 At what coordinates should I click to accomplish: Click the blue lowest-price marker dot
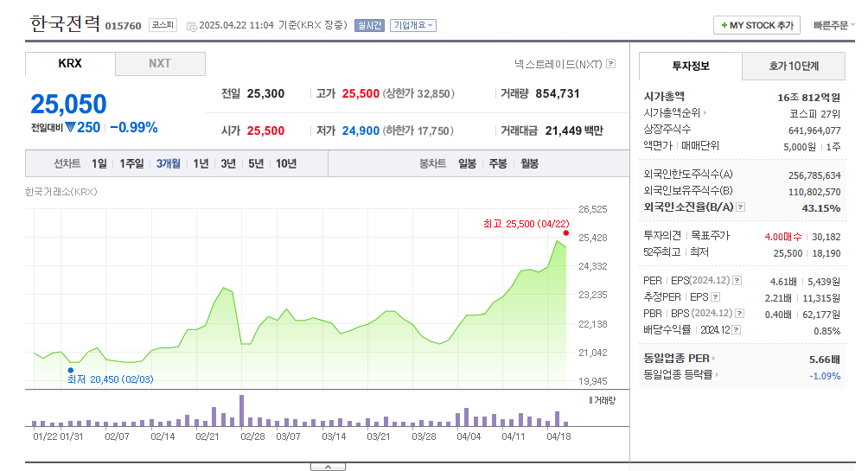point(70,370)
